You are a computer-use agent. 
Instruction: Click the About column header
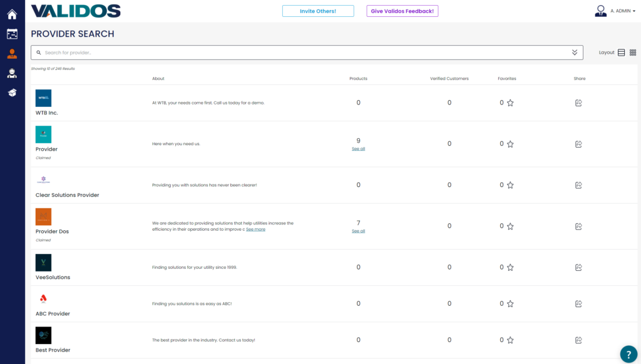158,78
